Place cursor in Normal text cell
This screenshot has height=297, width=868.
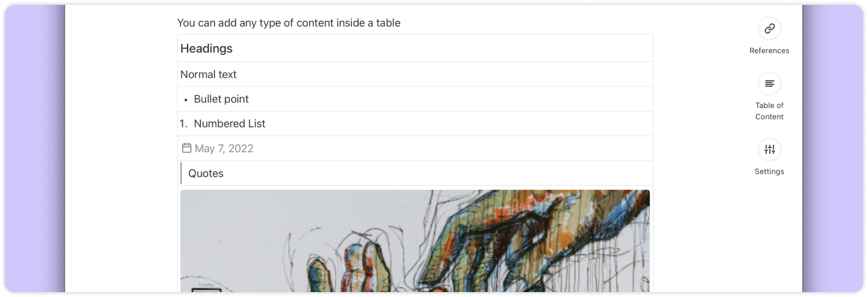(x=415, y=74)
